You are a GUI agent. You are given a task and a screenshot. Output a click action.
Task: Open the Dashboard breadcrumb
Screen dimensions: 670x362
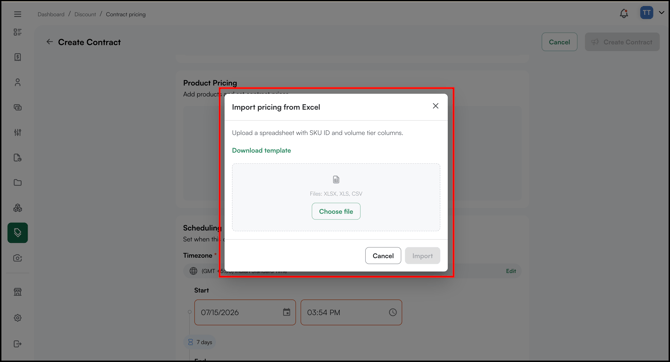(51, 15)
